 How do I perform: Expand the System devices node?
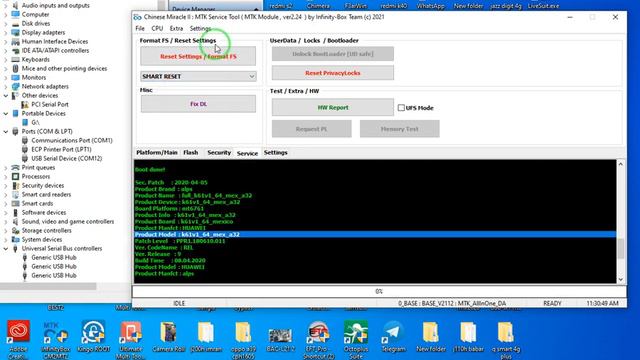6,240
